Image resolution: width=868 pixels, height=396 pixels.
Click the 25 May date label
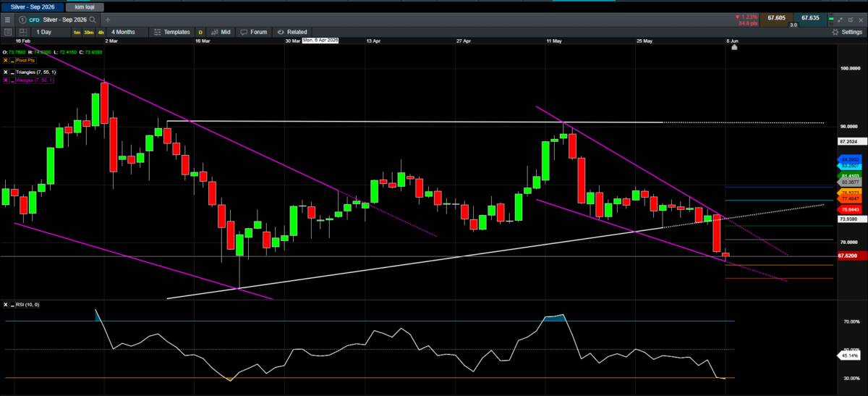(x=644, y=41)
